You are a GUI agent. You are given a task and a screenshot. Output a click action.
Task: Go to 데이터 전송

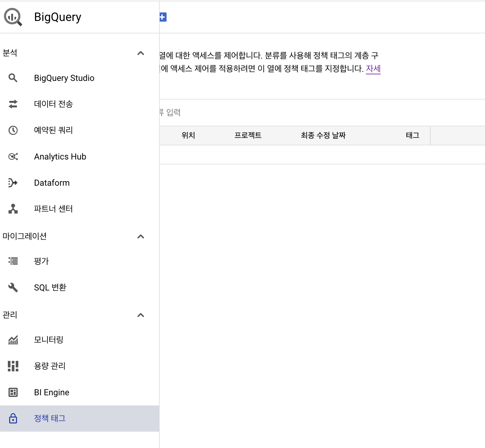[x=80, y=104]
